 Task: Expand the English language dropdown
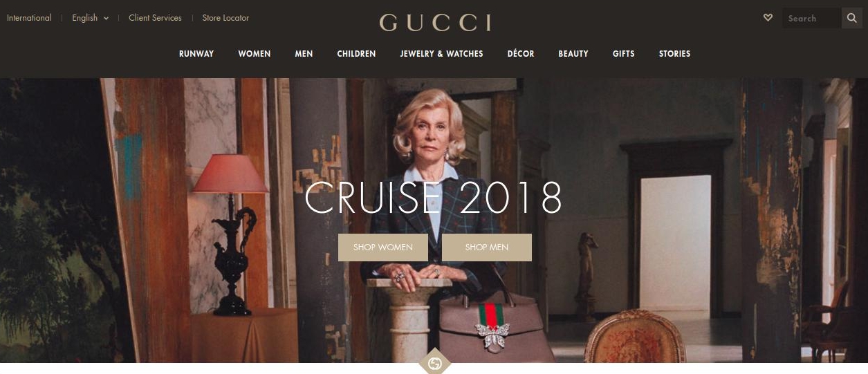click(x=91, y=18)
